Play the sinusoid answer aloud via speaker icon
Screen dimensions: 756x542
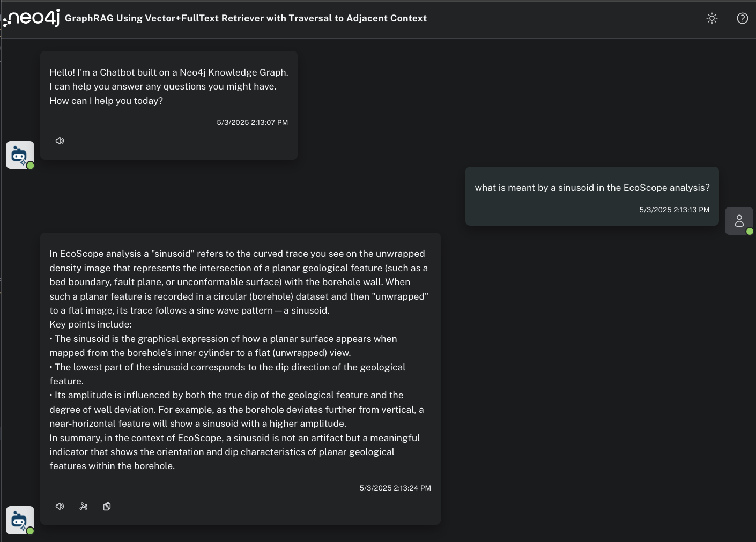click(x=60, y=506)
